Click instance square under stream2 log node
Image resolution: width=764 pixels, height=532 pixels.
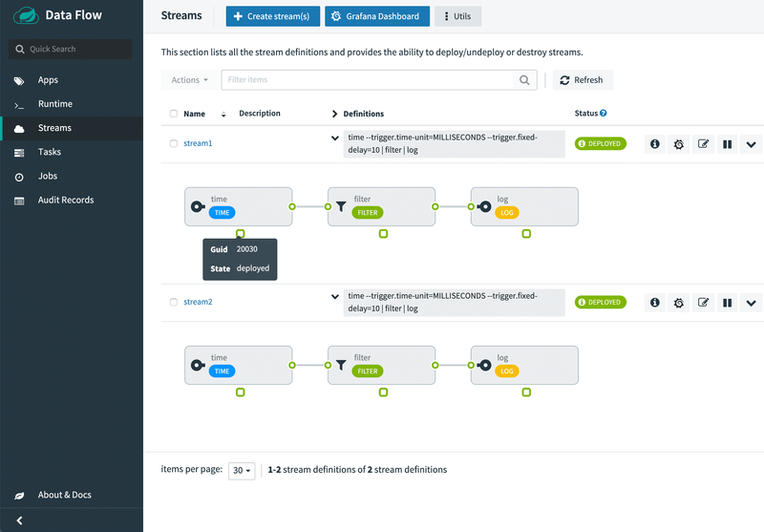(x=526, y=393)
